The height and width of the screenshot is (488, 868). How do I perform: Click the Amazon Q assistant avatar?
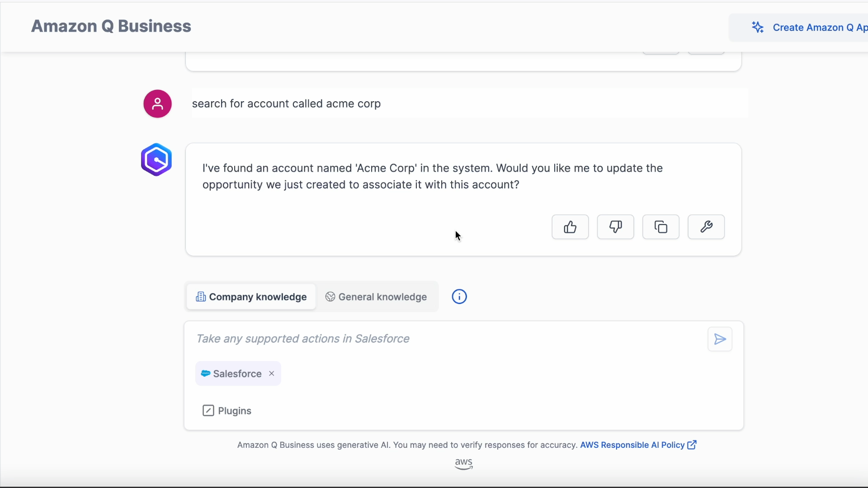156,160
